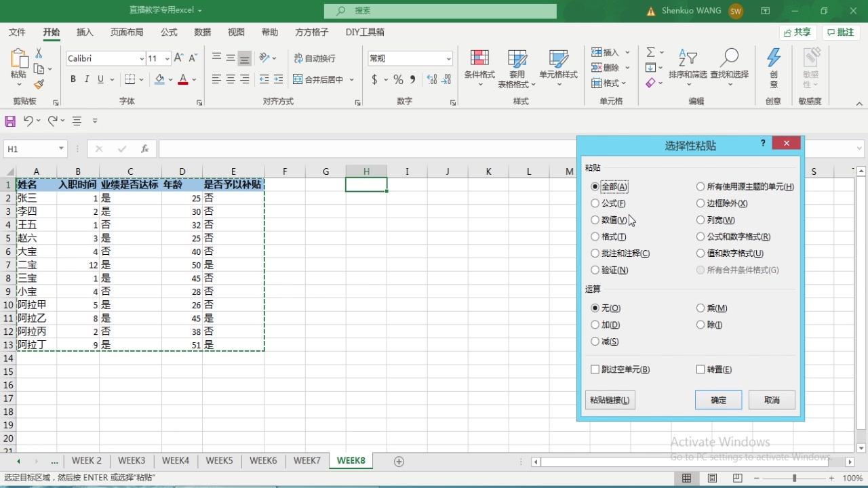Switch to WEEK7 sheet tab
The height and width of the screenshot is (488, 868).
[307, 461]
